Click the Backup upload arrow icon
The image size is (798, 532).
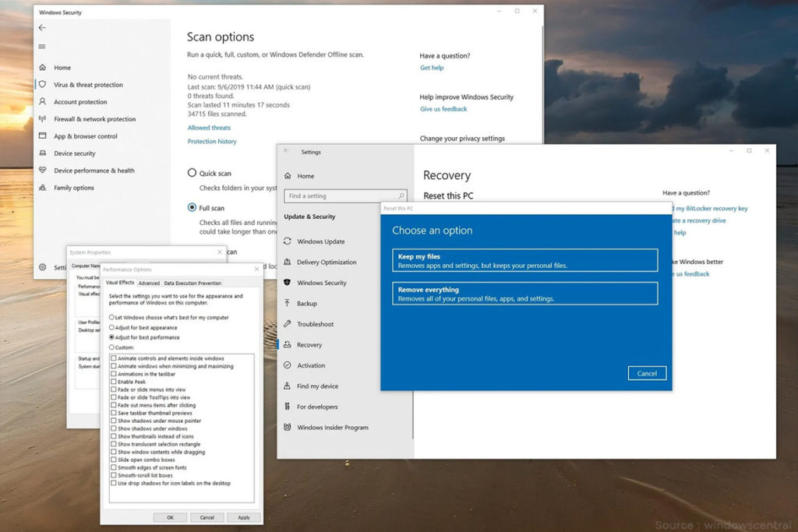click(x=288, y=303)
